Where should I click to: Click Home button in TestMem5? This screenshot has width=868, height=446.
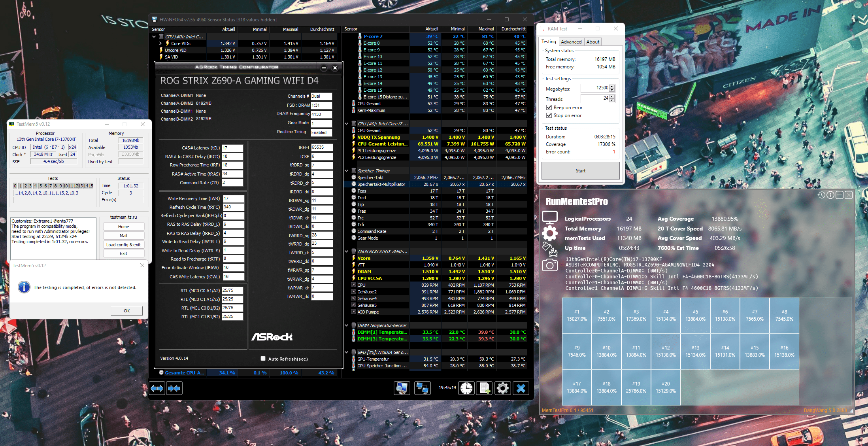(x=124, y=227)
